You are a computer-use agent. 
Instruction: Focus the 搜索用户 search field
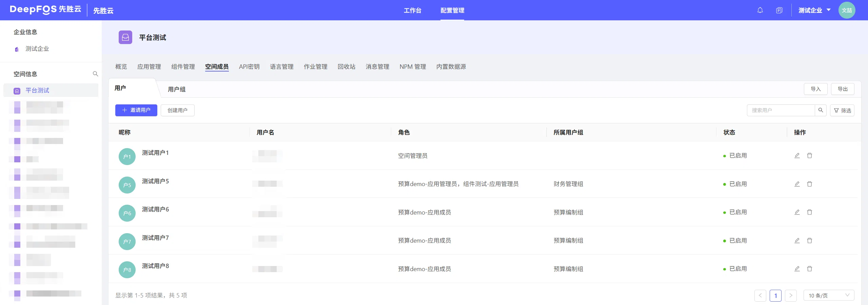coord(781,110)
